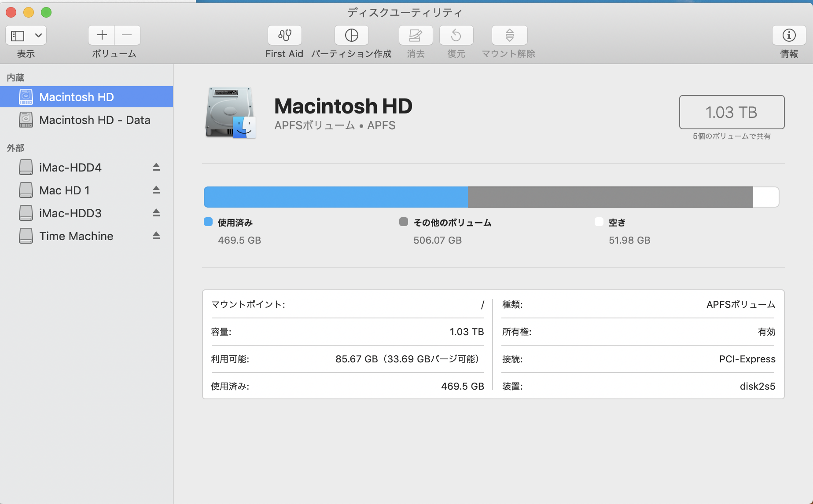Eject the iMac-HDD3 drive
The height and width of the screenshot is (504, 813).
pyautogui.click(x=156, y=213)
